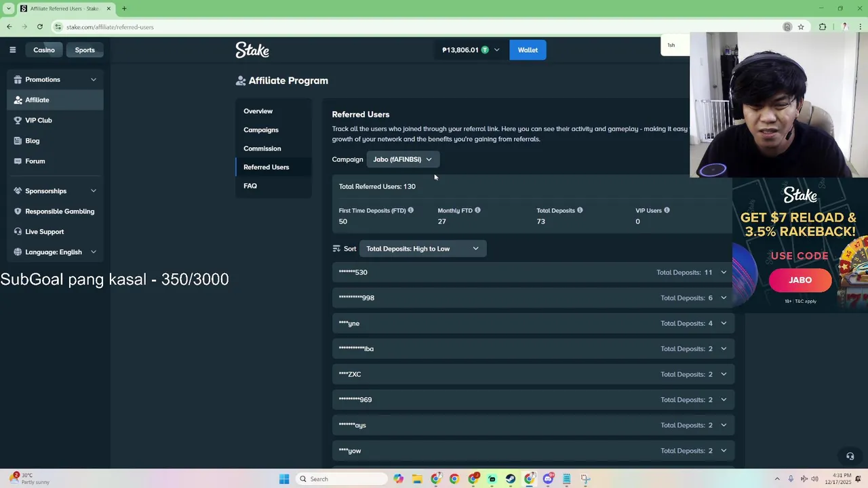Bookmark this page with the star icon
The image size is (868, 488).
coord(801,27)
